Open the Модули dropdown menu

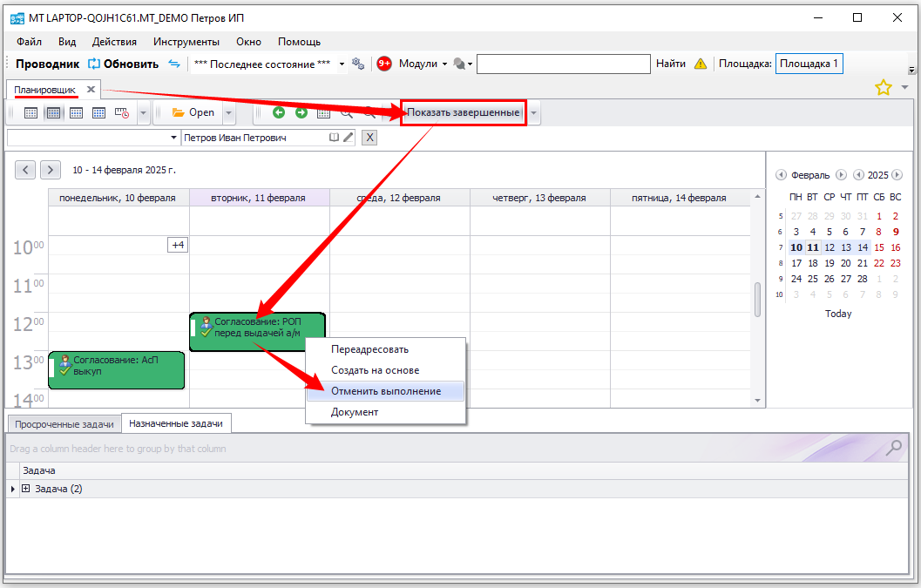click(423, 64)
